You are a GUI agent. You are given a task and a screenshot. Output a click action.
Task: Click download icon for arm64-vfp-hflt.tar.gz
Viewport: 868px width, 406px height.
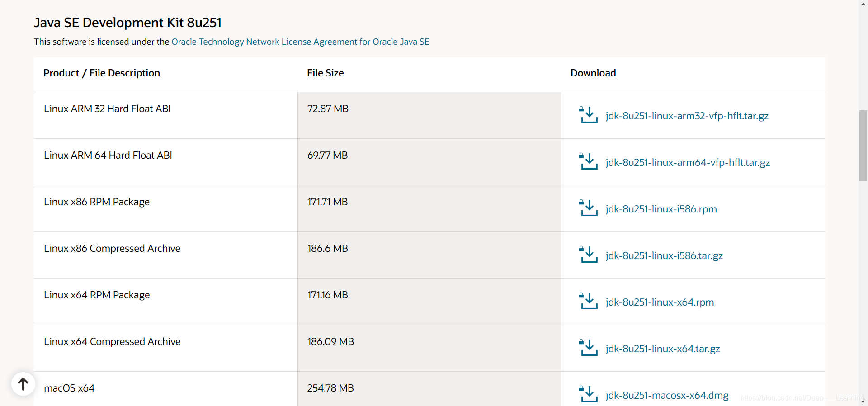tap(588, 161)
